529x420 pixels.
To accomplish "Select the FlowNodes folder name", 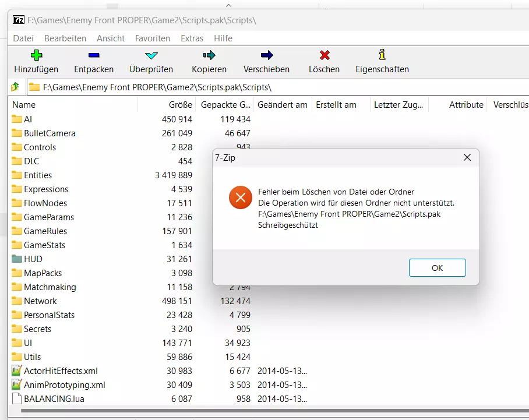I will click(x=45, y=203).
